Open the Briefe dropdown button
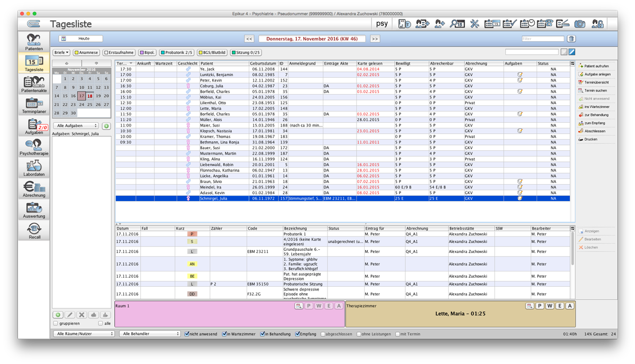Image resolution: width=635 pixels, height=364 pixels. [61, 52]
